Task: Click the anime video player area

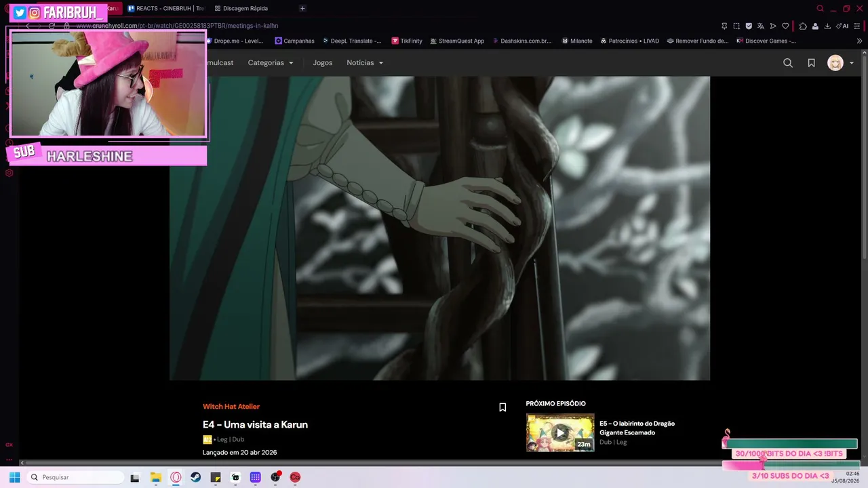Action: coord(439,228)
